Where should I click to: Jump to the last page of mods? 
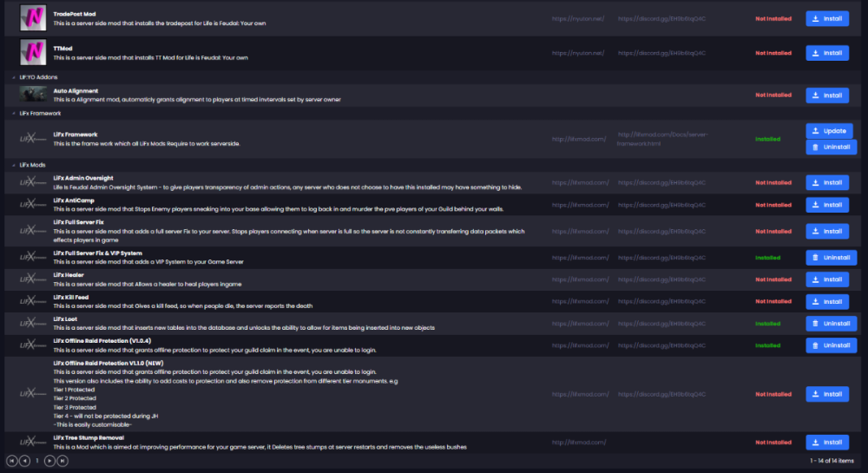(62, 460)
